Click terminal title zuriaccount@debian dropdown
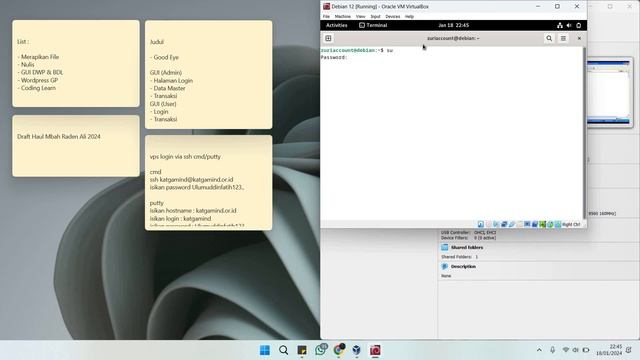Image resolution: width=640 pixels, height=360 pixels. click(x=453, y=38)
